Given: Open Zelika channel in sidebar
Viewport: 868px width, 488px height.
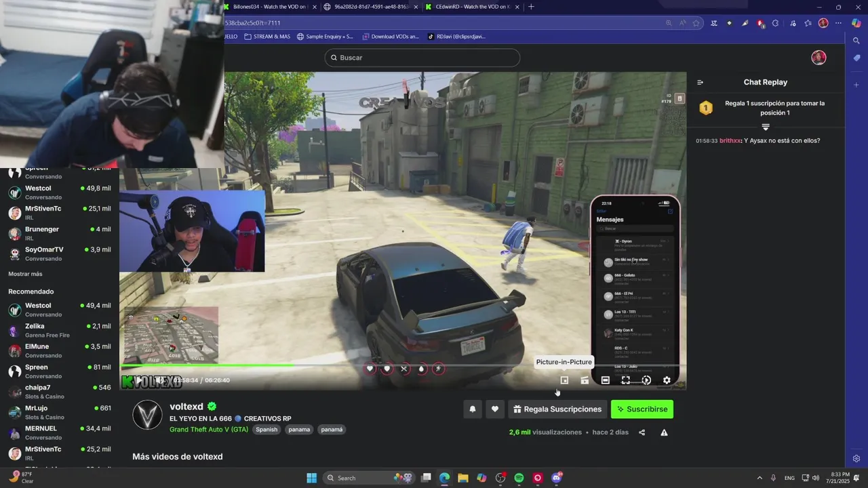Looking at the screenshot, I should point(60,330).
